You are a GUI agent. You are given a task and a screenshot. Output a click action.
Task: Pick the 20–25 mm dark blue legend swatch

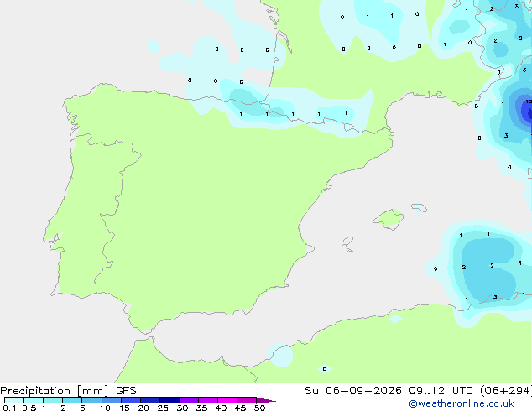pos(150,400)
